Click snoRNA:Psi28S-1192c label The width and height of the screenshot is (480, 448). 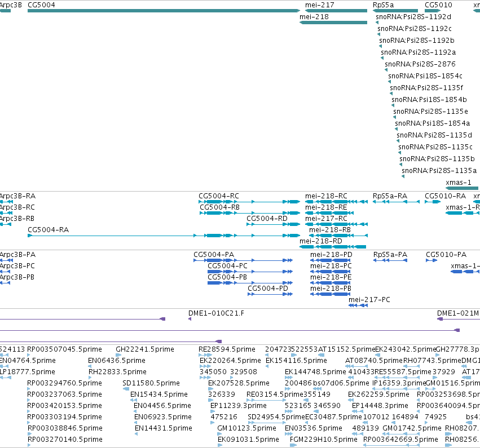pyautogui.click(x=415, y=29)
